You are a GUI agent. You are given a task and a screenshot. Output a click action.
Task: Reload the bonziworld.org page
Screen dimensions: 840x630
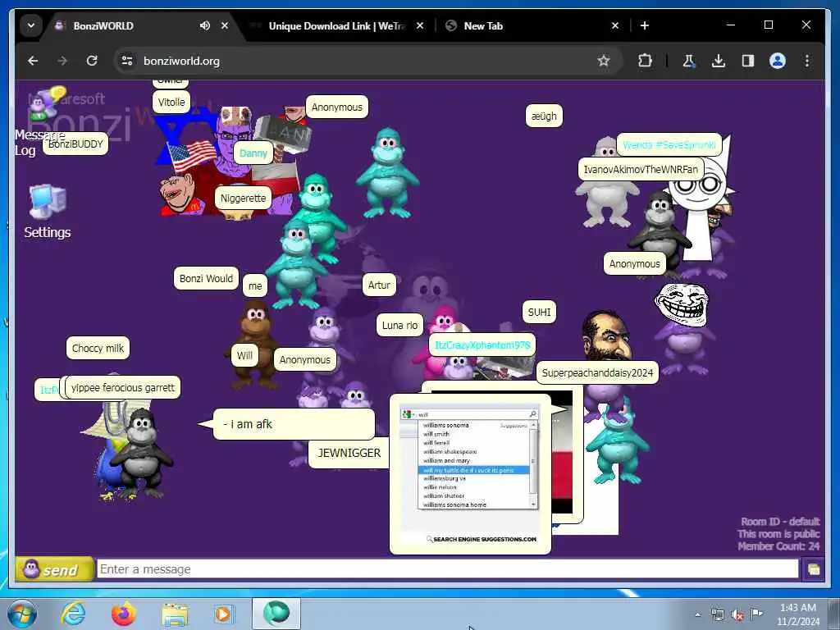(92, 61)
